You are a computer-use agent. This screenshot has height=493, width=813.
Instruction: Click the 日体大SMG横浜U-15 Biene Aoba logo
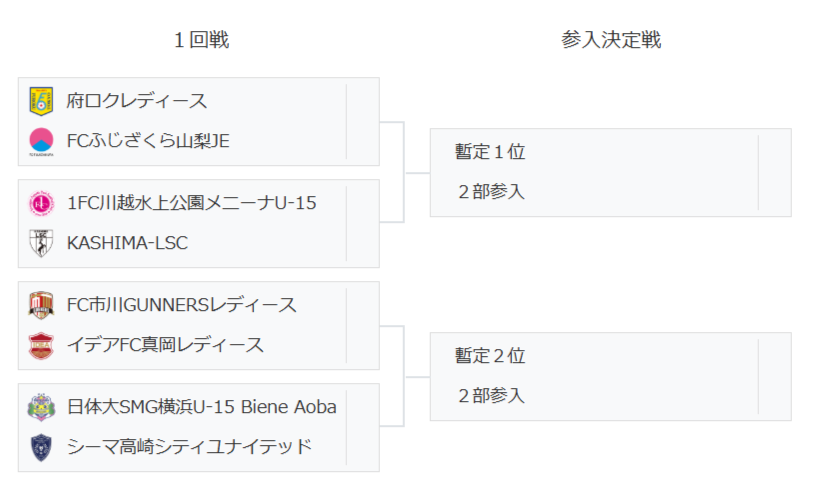pyautogui.click(x=41, y=407)
